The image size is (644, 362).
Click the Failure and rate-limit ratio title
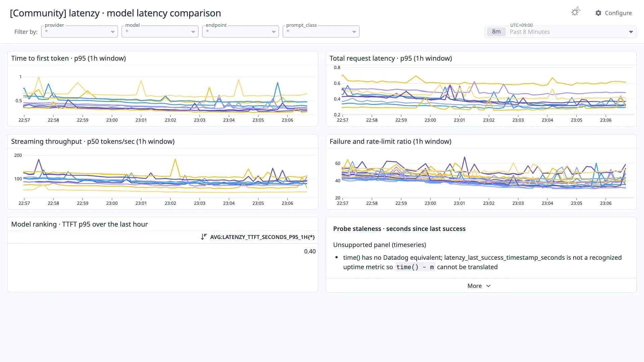pyautogui.click(x=390, y=141)
